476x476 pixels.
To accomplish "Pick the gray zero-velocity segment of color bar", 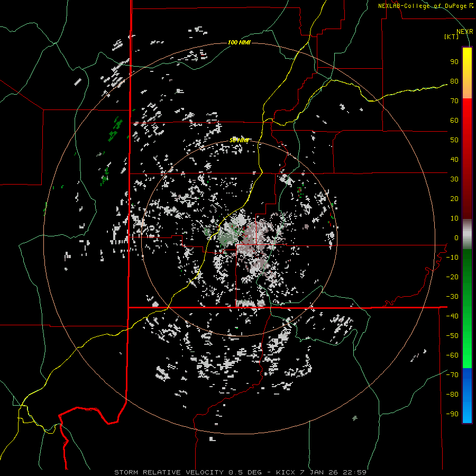I will coord(467,234).
